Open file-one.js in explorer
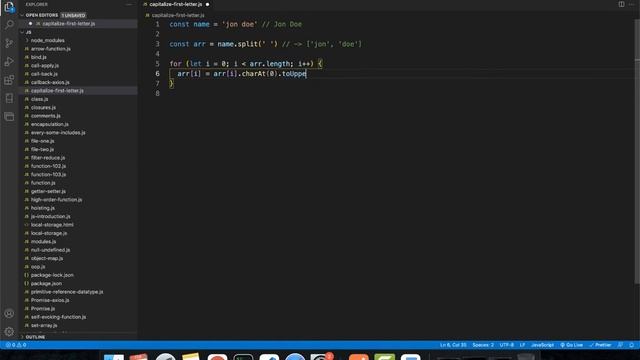This screenshot has height=360, width=640. [42, 141]
